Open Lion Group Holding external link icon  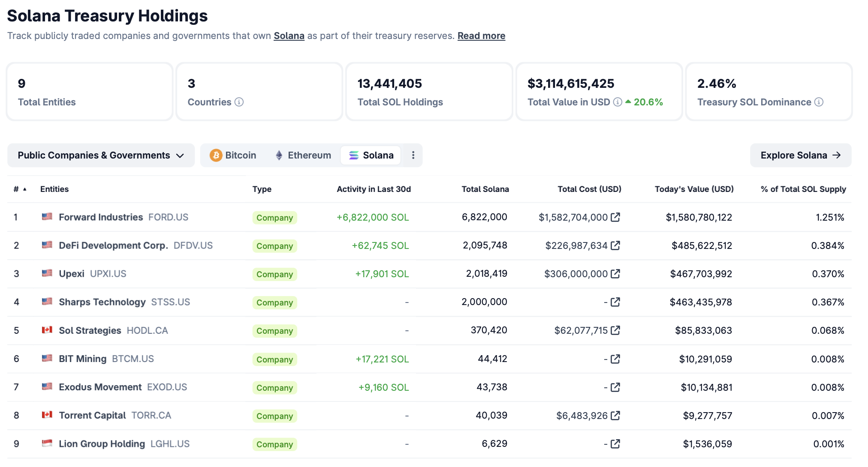[615, 444]
